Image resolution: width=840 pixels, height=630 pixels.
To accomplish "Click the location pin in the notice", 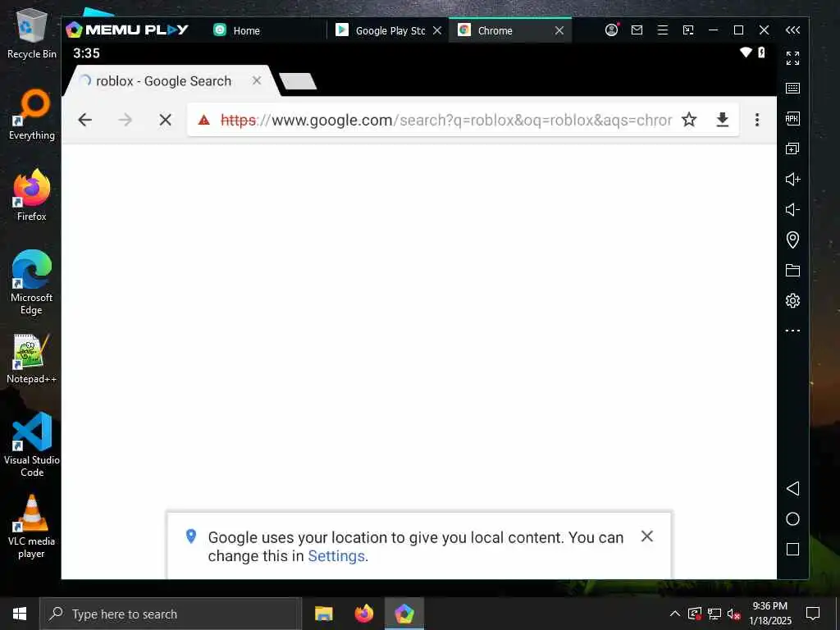I will 190,536.
